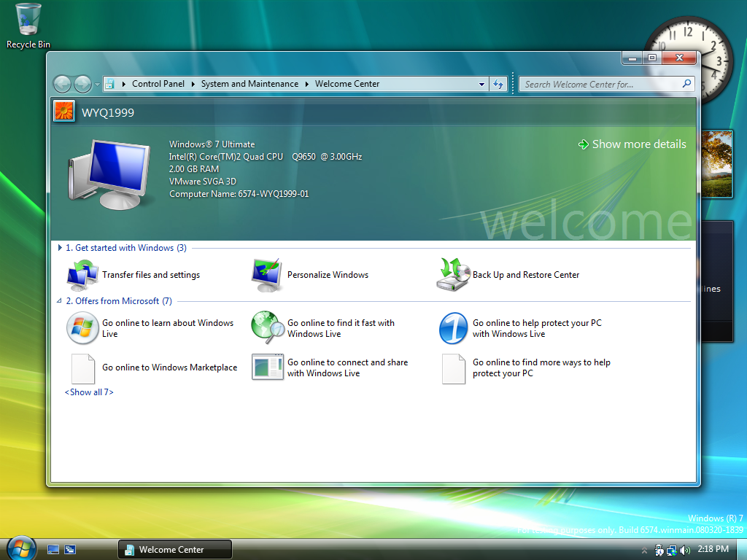Click the connect and share window icon
The width and height of the screenshot is (747, 560).
[x=268, y=367]
